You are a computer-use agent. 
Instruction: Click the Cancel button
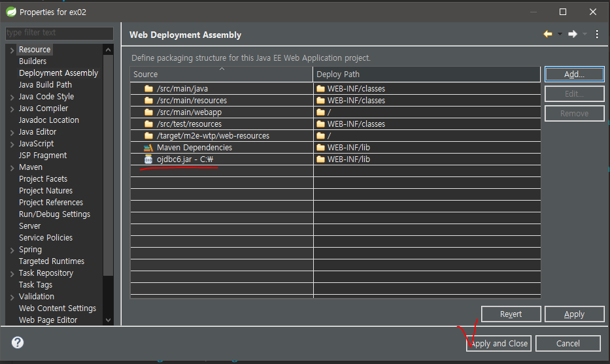[568, 343]
